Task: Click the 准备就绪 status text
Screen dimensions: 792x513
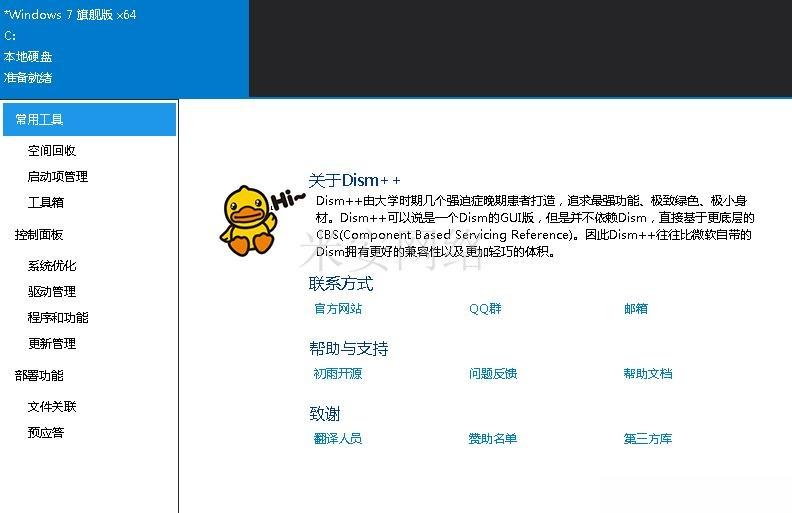Action: pos(28,78)
